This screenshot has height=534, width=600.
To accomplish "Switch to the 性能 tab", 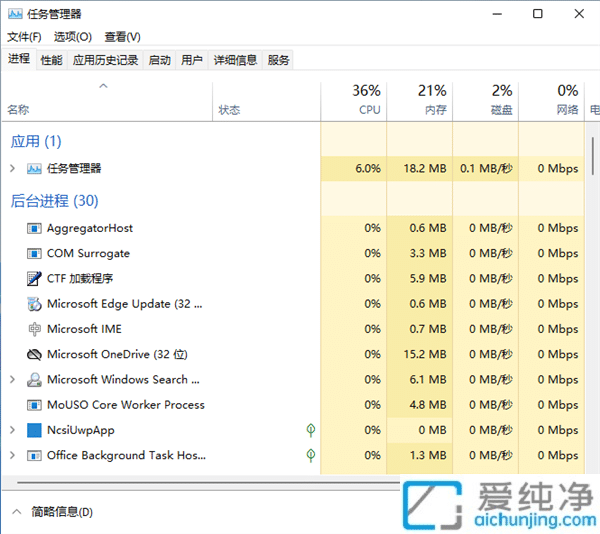I will pos(52,60).
